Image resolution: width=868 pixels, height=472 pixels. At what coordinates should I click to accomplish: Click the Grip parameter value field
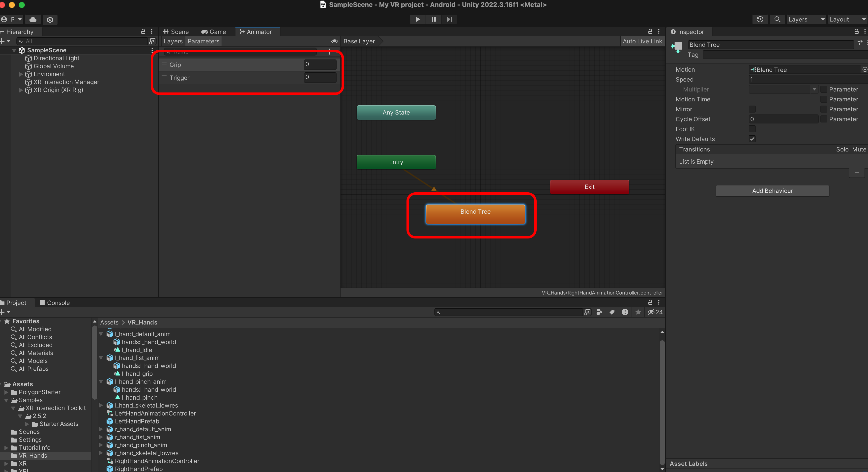pyautogui.click(x=319, y=64)
